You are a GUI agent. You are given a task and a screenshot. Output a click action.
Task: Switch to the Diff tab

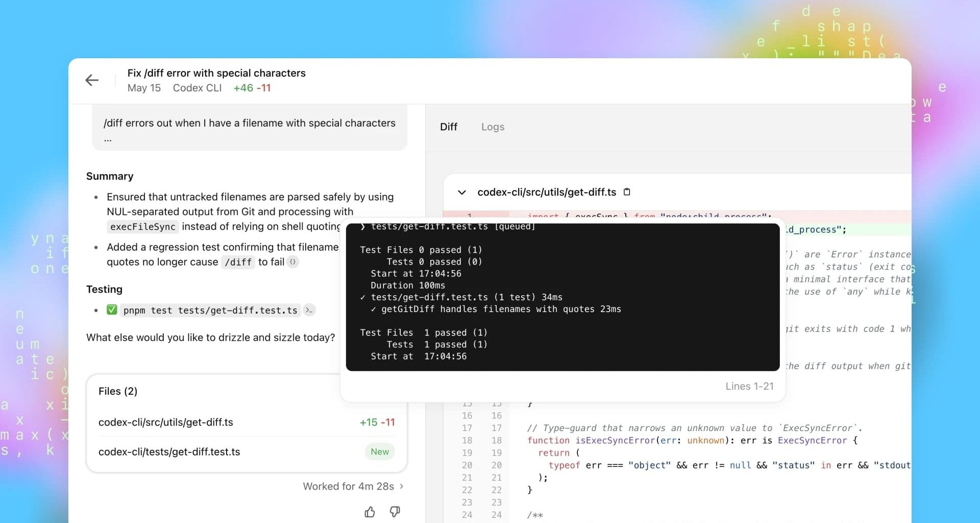(449, 127)
